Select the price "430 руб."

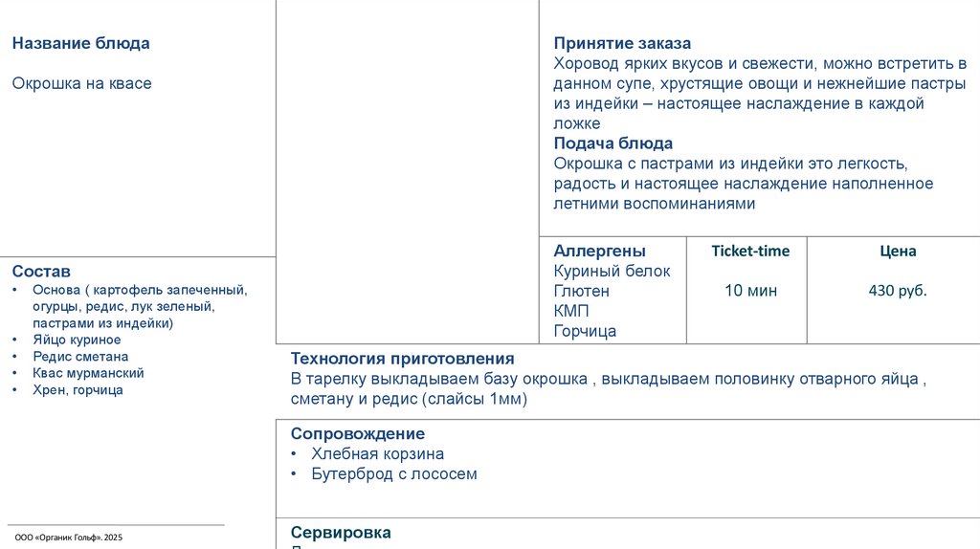898,291
